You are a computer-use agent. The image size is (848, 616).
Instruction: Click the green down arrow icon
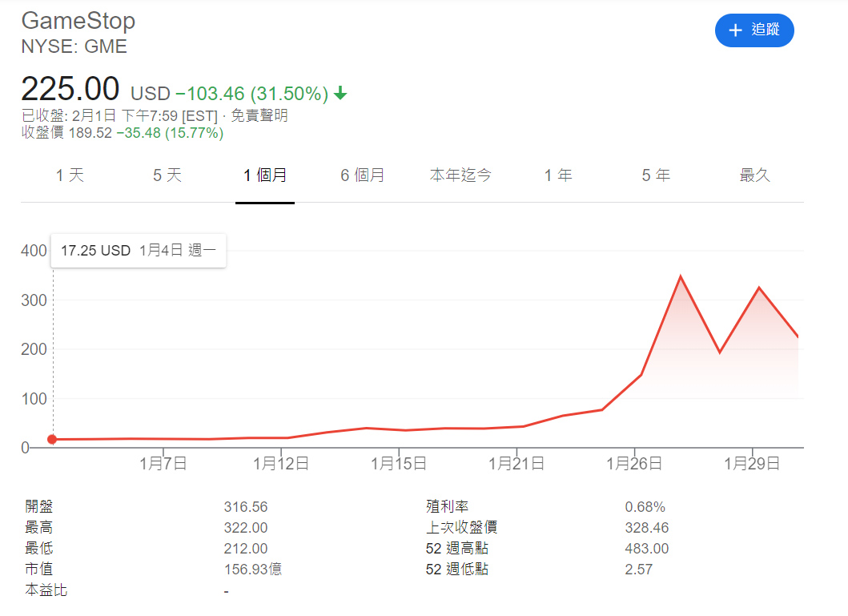click(340, 94)
